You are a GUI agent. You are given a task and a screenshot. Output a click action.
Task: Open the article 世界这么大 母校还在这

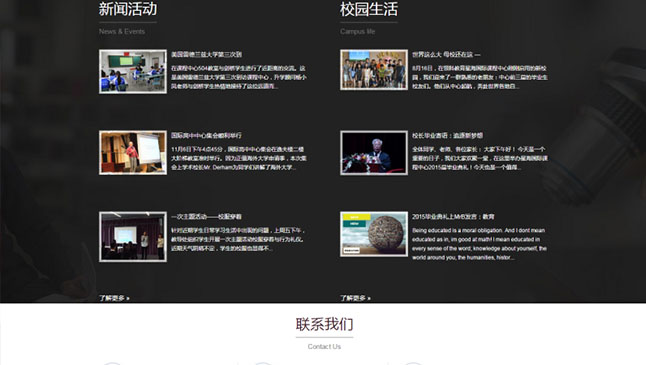(446, 54)
